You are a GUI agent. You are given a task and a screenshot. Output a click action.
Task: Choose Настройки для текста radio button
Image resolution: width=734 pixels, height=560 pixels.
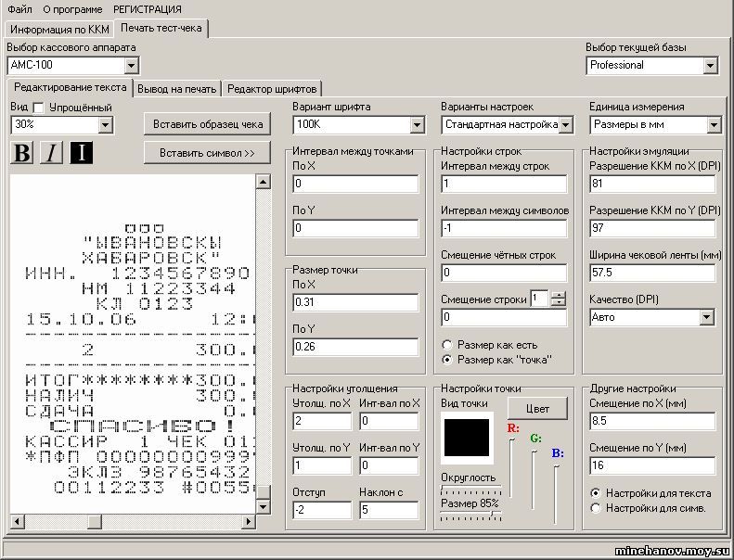coord(596,493)
